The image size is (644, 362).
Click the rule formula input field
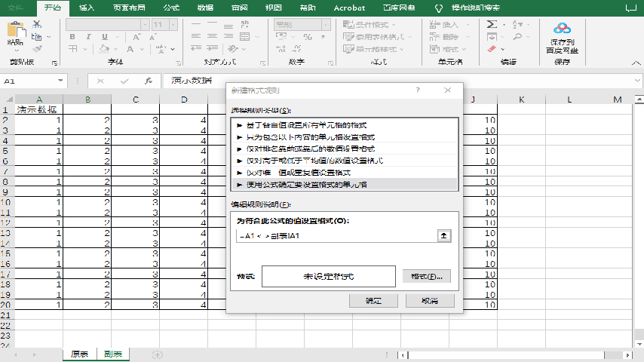[x=337, y=236]
